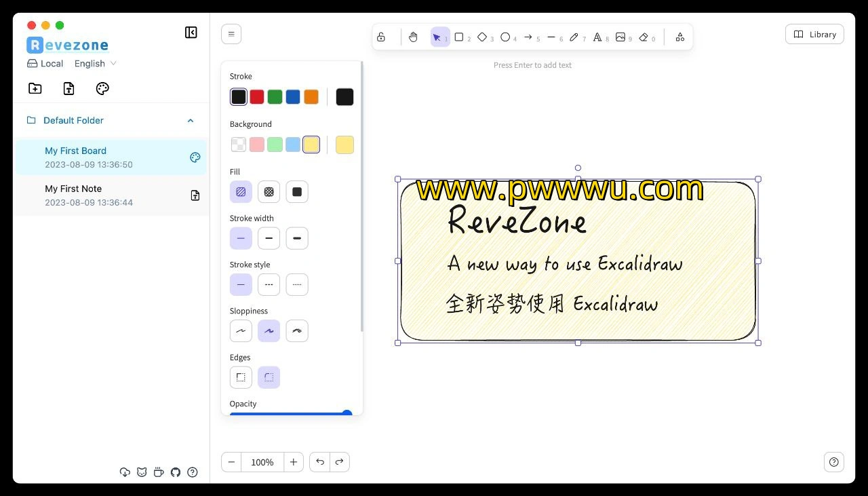Select the Eraser tool

[647, 37]
